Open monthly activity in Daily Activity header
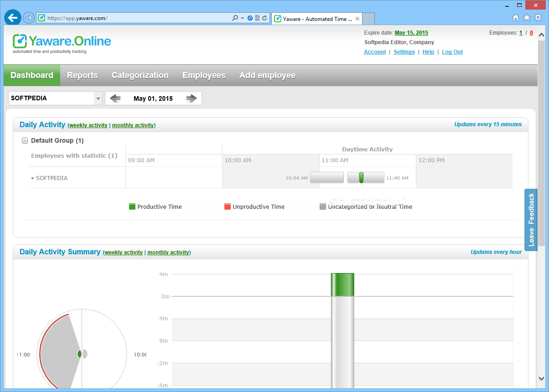Image resolution: width=549 pixels, height=392 pixels. [133, 125]
